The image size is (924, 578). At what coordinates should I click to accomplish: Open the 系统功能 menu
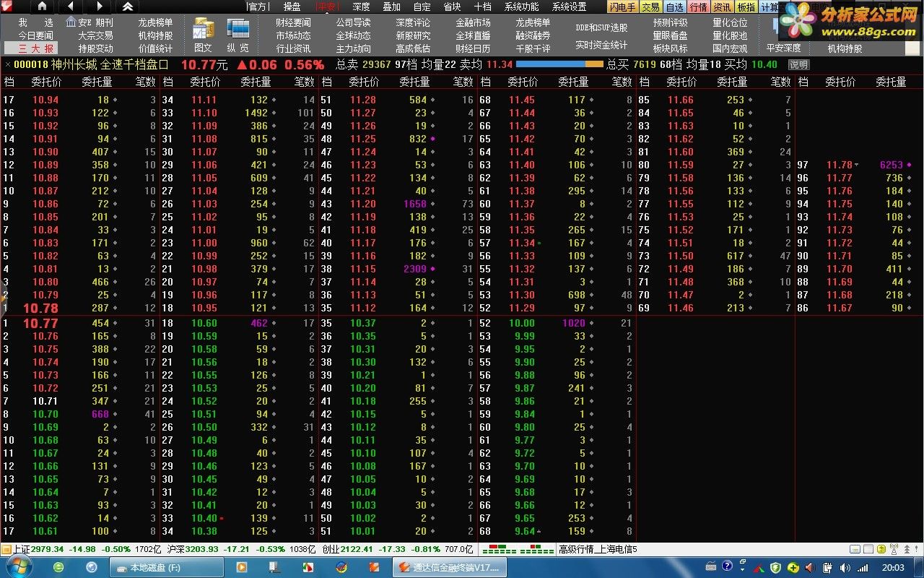[521, 7]
